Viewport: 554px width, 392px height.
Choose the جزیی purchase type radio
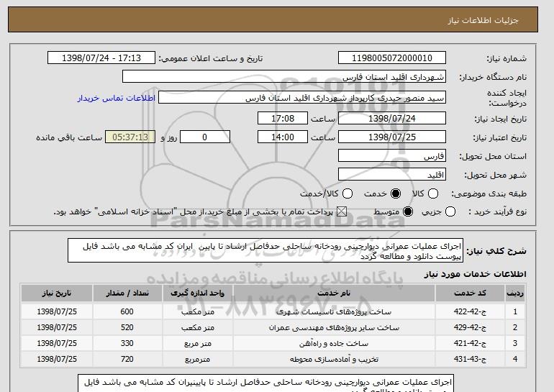(x=450, y=211)
